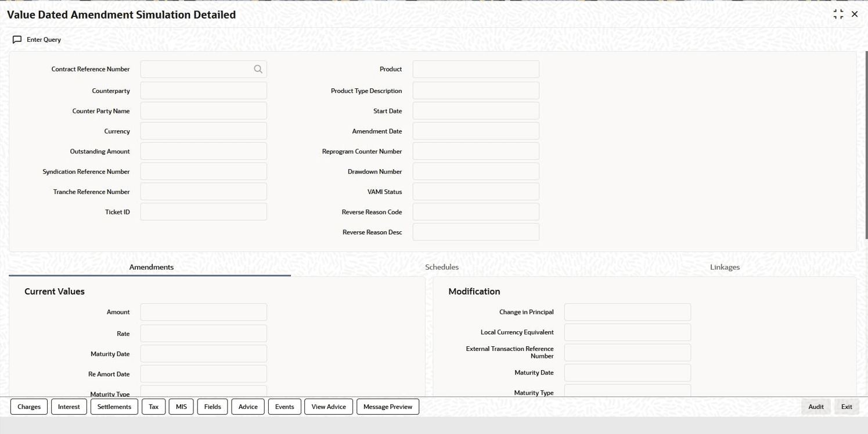Focus the Current Values Amount field

[204, 312]
